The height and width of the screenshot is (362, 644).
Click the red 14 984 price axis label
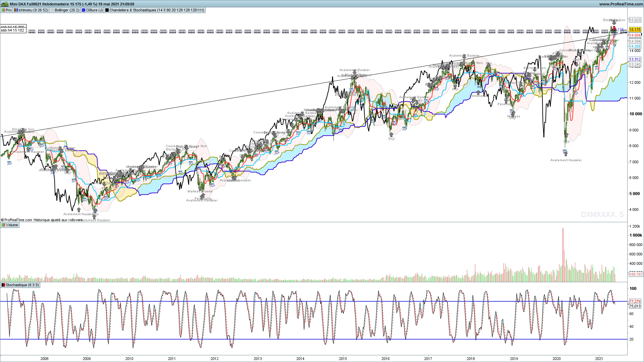click(x=635, y=35)
